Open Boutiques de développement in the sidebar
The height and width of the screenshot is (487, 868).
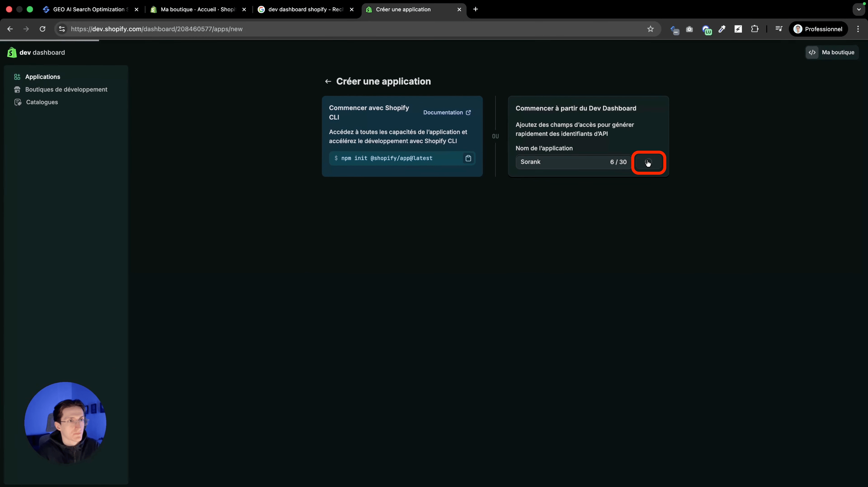tap(66, 90)
